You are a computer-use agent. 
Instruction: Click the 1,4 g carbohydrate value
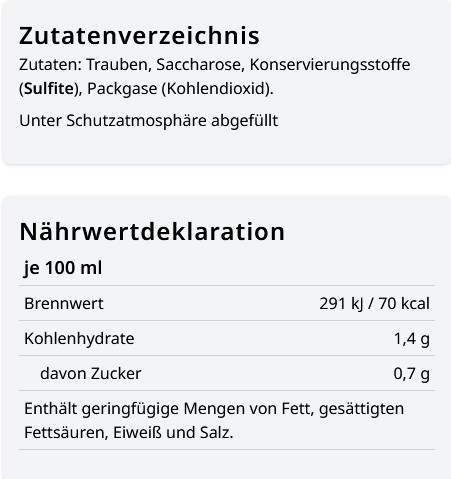[412, 339]
